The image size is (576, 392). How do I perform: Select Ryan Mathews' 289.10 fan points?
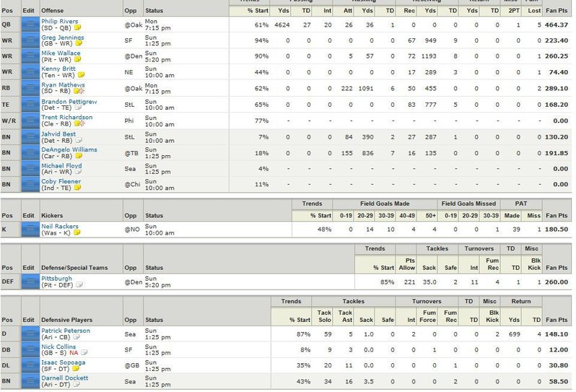point(557,88)
